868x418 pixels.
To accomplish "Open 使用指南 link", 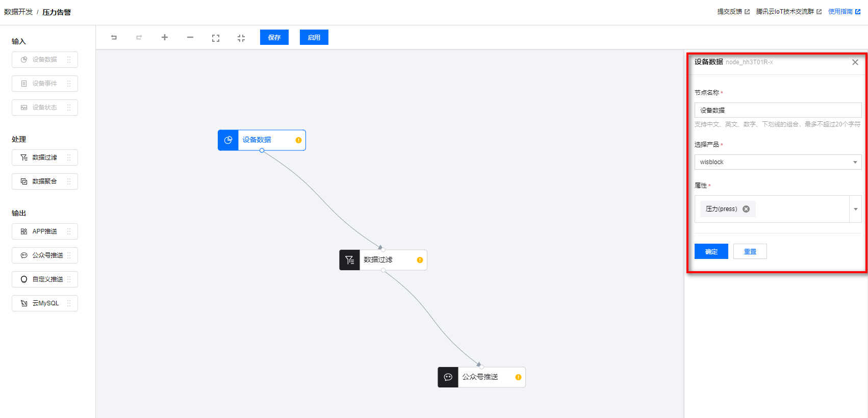I will tap(845, 12).
